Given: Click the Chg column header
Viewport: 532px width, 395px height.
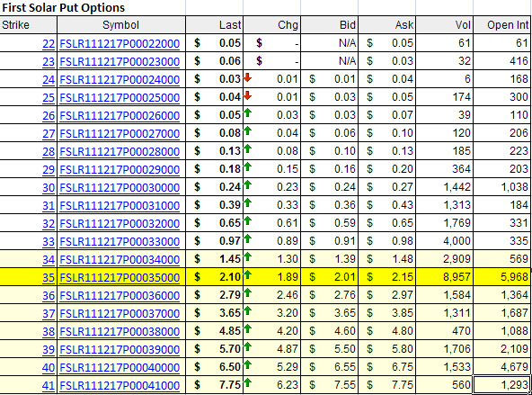Looking at the screenshot, I should pos(271,25).
